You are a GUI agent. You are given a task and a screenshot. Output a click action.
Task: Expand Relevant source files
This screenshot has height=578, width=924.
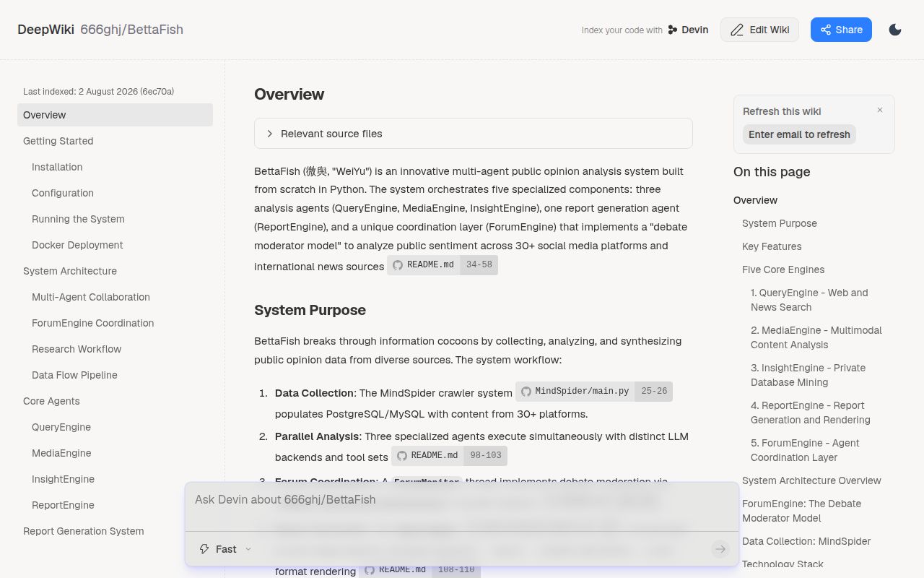pos(474,134)
